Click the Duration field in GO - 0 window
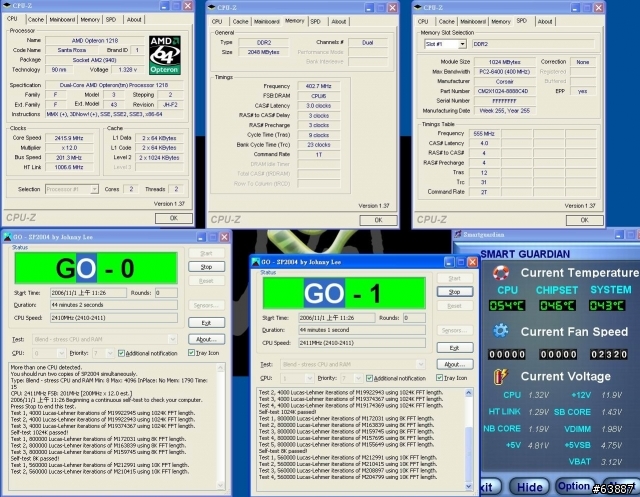Image resolution: width=640 pixels, height=497 pixels. click(x=114, y=305)
